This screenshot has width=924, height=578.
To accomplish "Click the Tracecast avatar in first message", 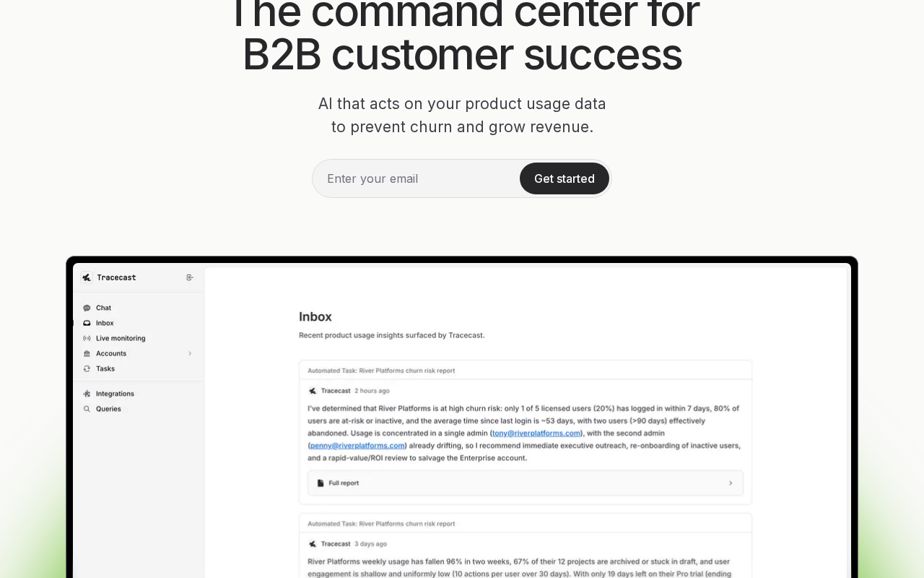I will (313, 391).
